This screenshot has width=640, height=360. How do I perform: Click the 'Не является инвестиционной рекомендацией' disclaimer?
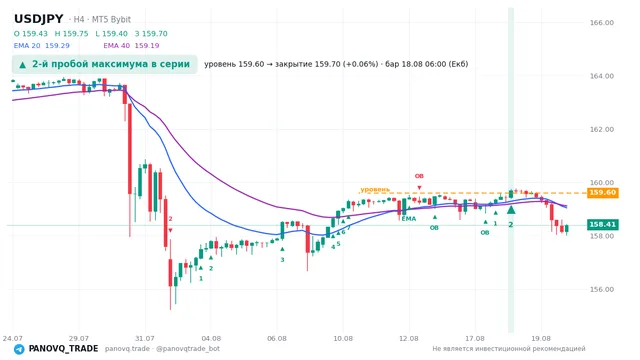click(509, 349)
